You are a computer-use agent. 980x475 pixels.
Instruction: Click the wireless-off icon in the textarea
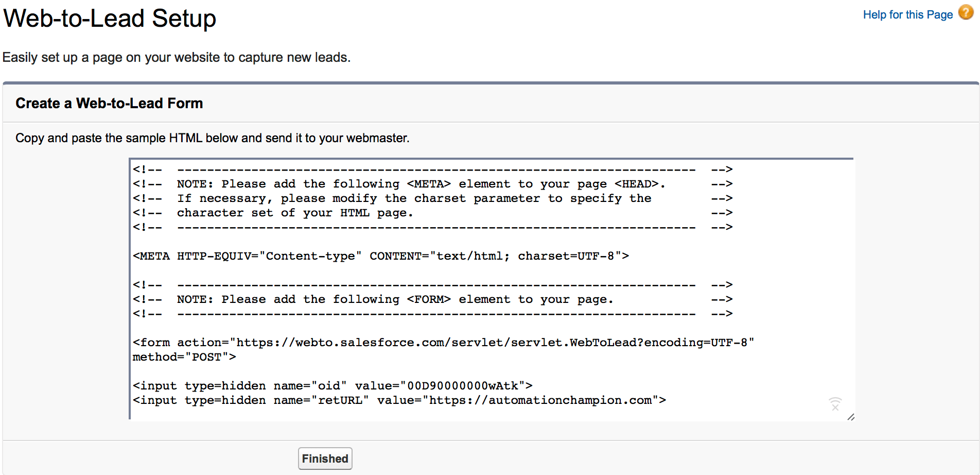click(x=835, y=404)
